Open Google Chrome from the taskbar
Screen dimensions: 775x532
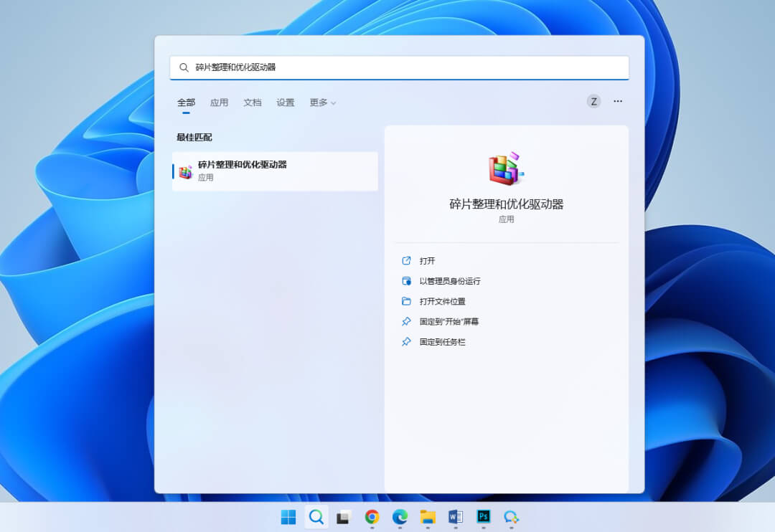tap(372, 517)
